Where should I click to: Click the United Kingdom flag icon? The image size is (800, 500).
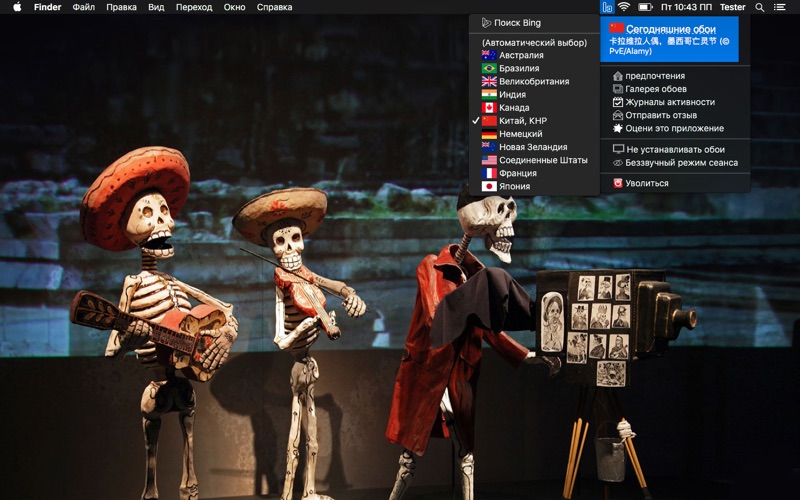[x=489, y=82]
